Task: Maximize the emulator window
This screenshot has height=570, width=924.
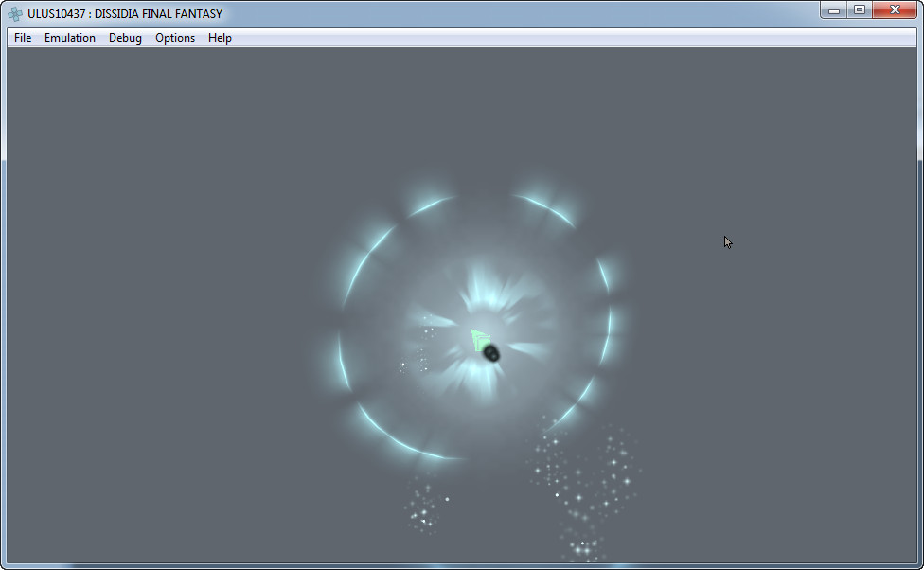Action: click(860, 9)
